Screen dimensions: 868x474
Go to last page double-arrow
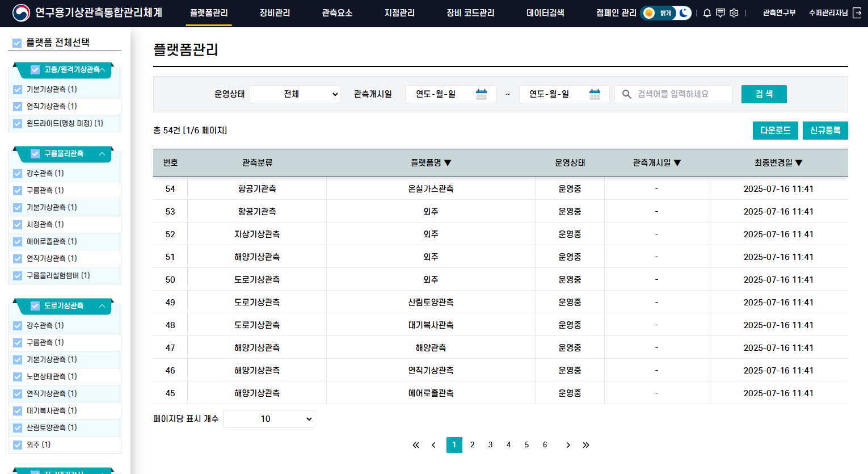coord(586,445)
